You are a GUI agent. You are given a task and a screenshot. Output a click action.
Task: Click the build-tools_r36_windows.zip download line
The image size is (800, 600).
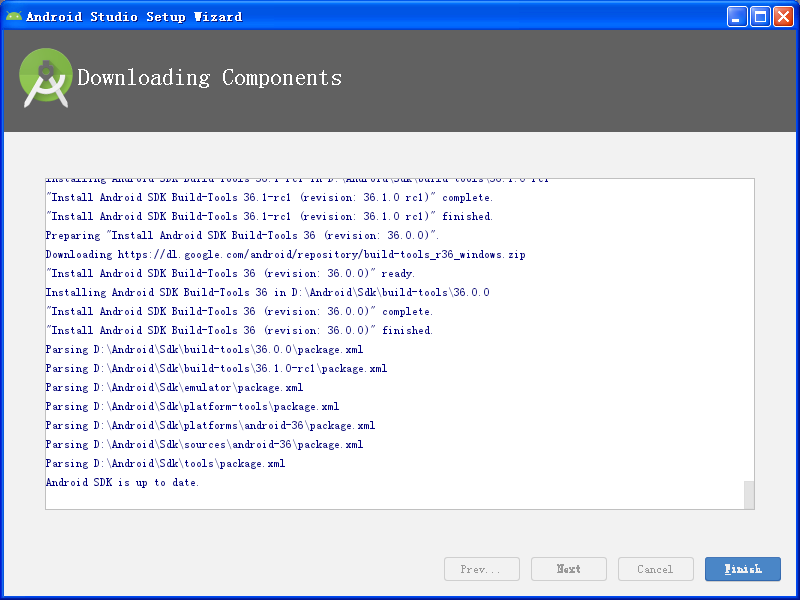[x=285, y=254]
